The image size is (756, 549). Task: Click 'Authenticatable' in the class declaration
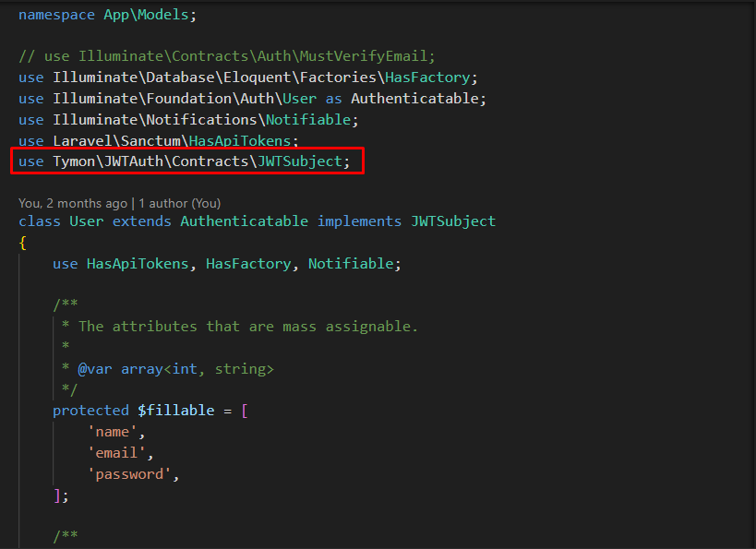244,221
